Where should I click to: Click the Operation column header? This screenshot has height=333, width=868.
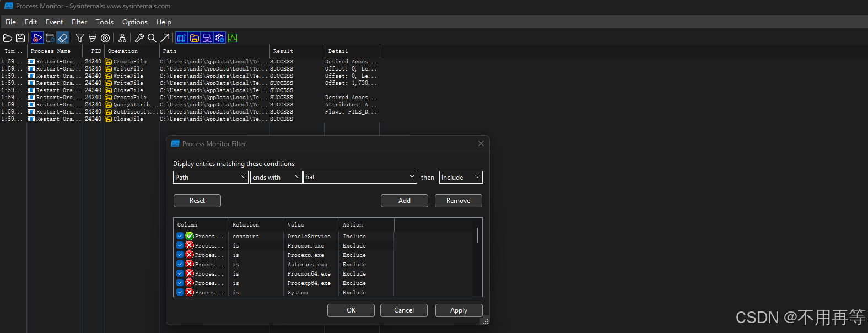[x=131, y=51]
